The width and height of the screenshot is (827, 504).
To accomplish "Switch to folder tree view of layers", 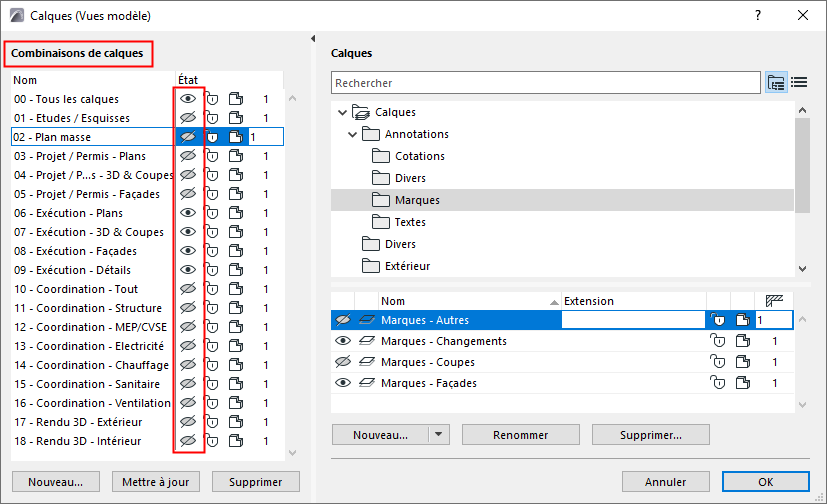I will click(x=776, y=83).
